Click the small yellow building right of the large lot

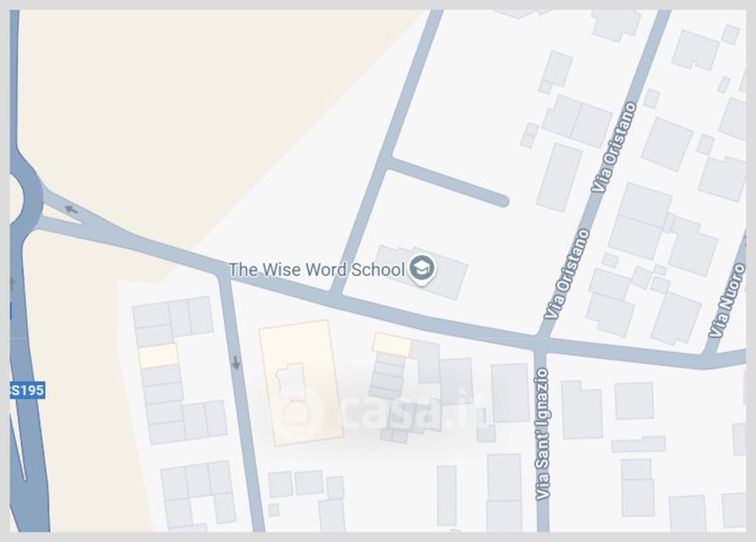tap(391, 345)
